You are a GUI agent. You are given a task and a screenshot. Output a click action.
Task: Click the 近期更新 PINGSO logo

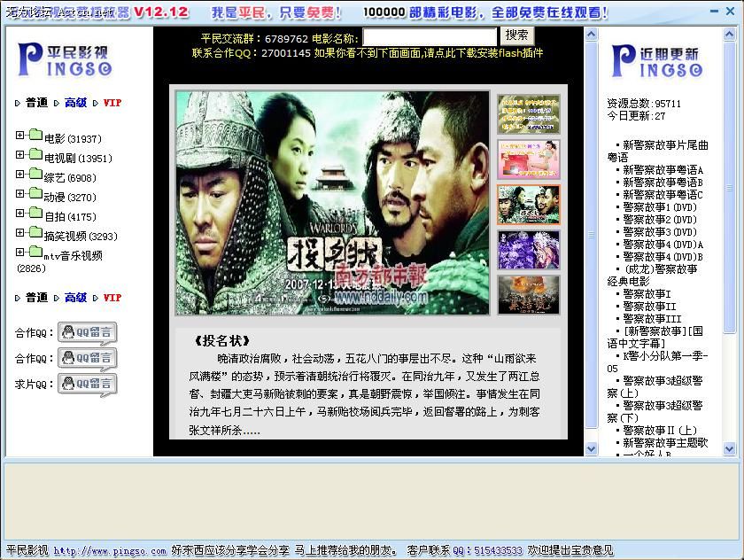(657, 61)
